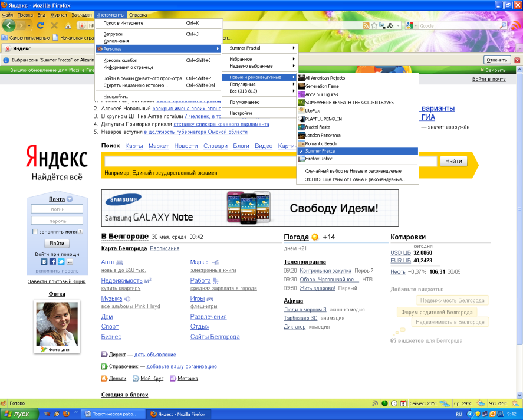Select the fractal fiesta persona
The image size is (523, 420).
pyautogui.click(x=357, y=127)
